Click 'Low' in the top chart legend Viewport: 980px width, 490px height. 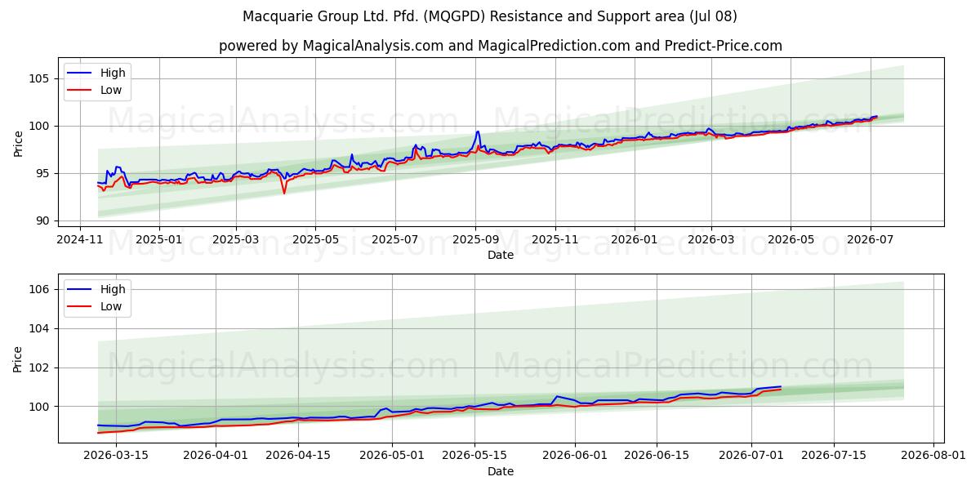click(x=111, y=90)
